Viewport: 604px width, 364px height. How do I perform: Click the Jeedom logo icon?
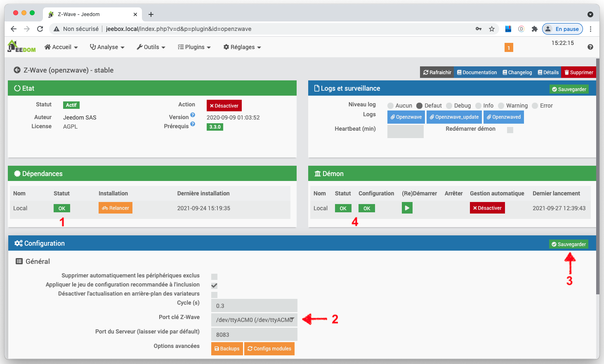tap(21, 47)
